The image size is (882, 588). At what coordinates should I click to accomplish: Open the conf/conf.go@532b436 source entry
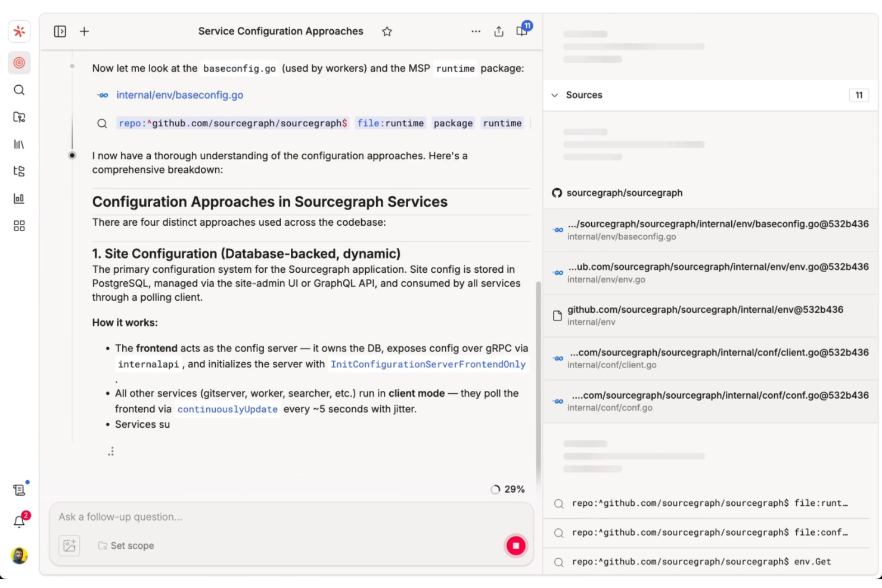(710, 402)
